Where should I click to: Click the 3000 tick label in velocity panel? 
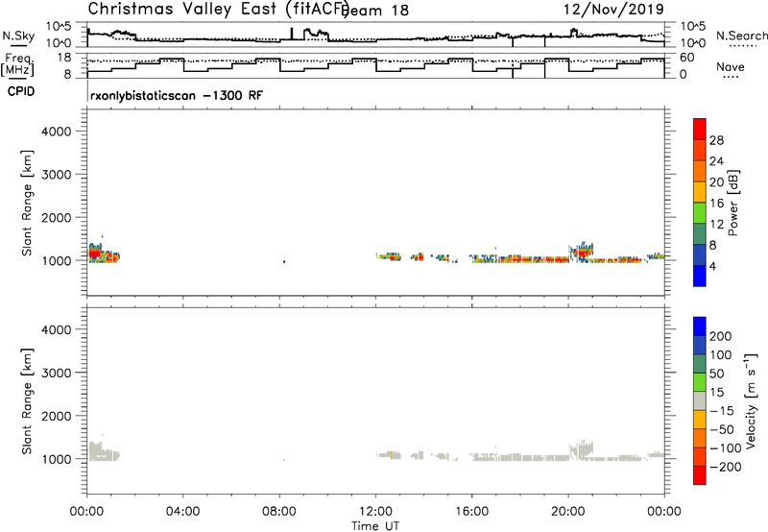(x=57, y=374)
